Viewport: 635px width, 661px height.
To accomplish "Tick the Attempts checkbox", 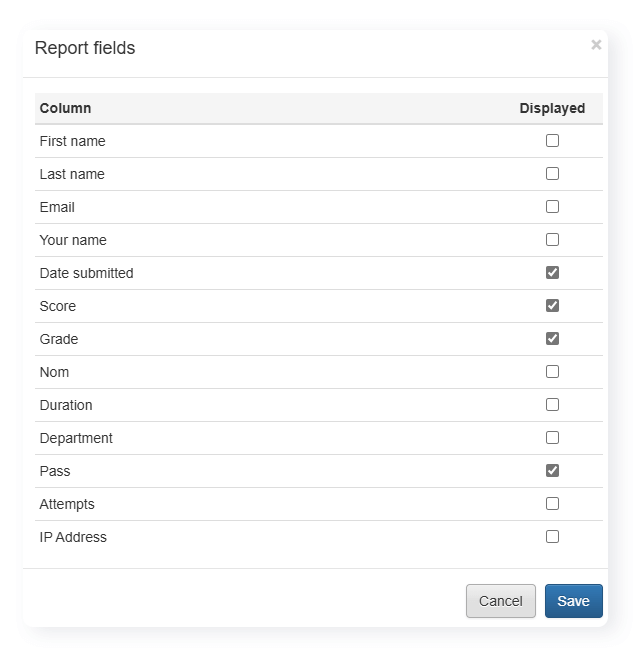I will click(552, 504).
